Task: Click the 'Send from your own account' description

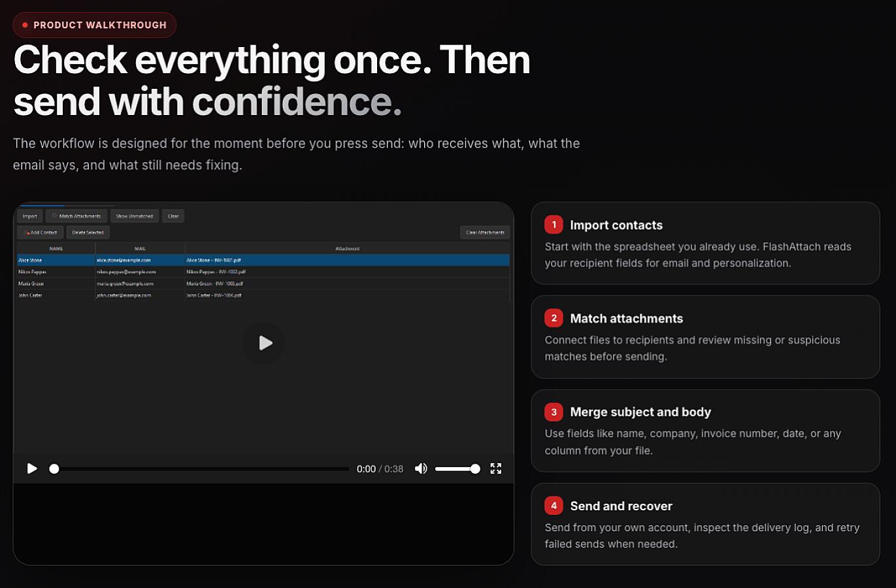Action: (x=702, y=536)
